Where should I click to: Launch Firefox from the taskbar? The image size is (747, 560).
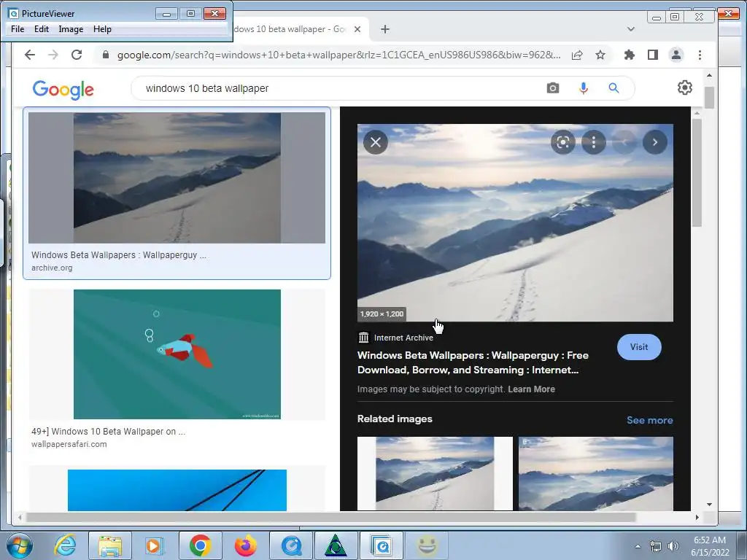[x=246, y=545]
